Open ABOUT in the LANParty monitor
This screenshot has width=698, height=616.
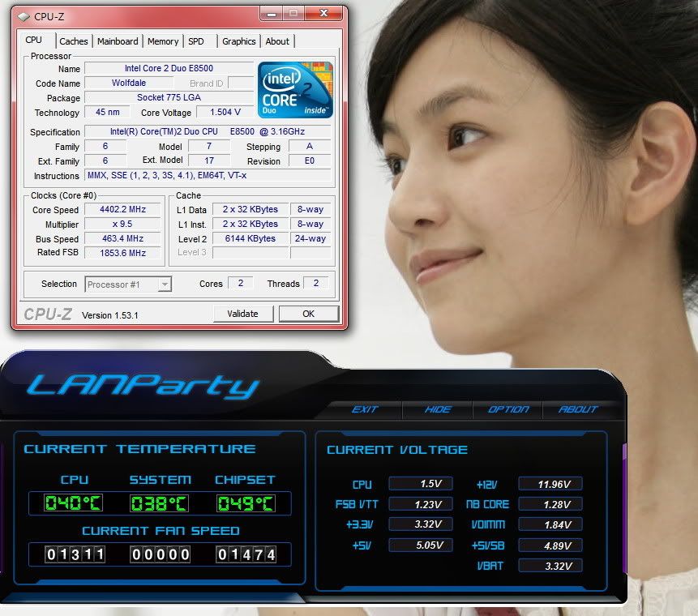click(x=578, y=409)
